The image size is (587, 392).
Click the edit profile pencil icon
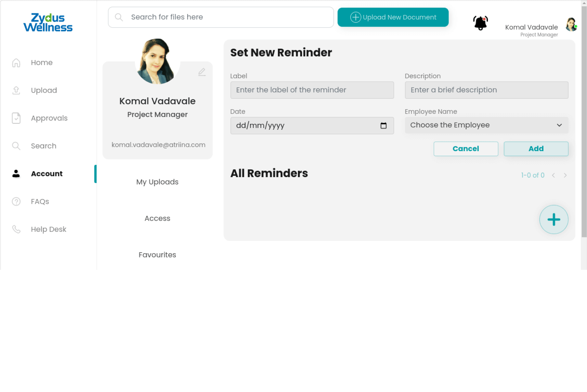pos(202,72)
